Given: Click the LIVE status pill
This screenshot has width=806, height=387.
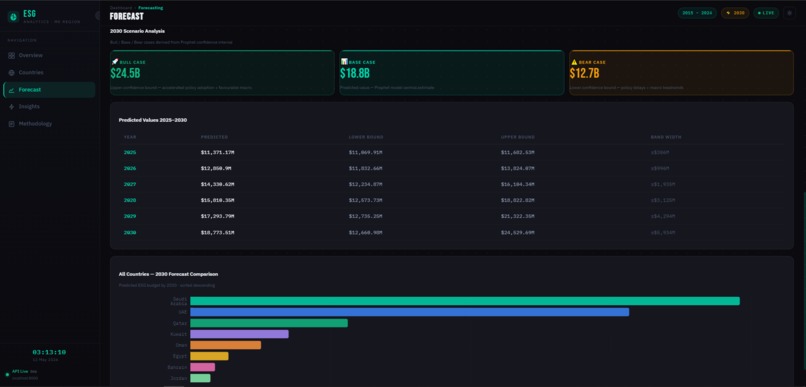Looking at the screenshot, I should (766, 13).
